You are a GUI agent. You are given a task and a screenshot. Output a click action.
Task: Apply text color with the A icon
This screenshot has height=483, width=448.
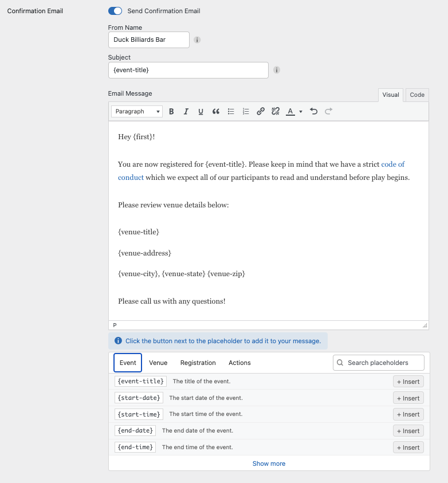pos(290,112)
